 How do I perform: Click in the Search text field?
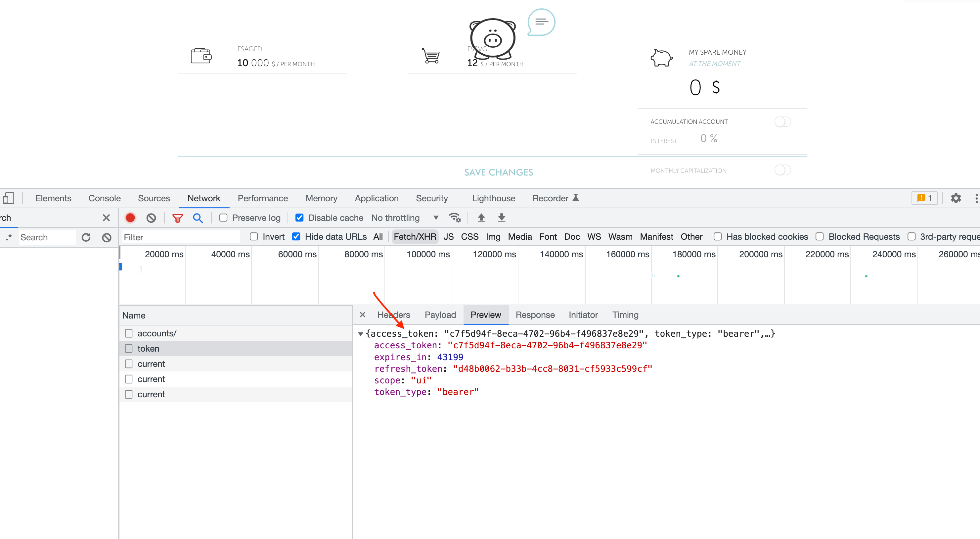47,237
